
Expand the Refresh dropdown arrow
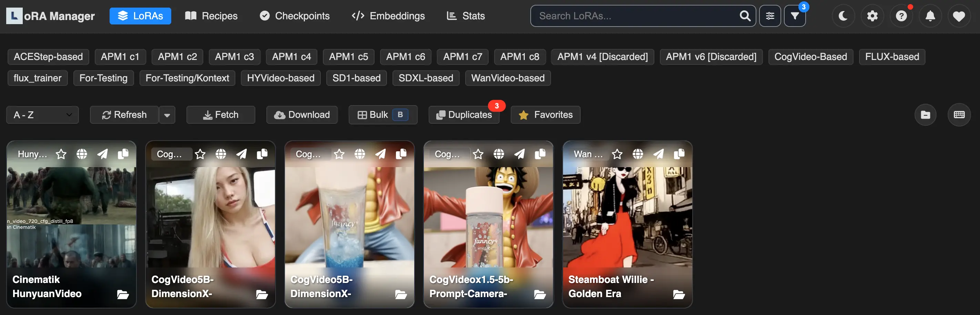(167, 115)
